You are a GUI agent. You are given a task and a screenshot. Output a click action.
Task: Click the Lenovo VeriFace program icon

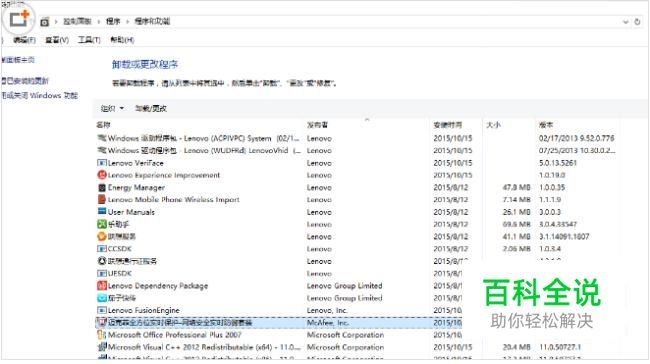pyautogui.click(x=102, y=163)
